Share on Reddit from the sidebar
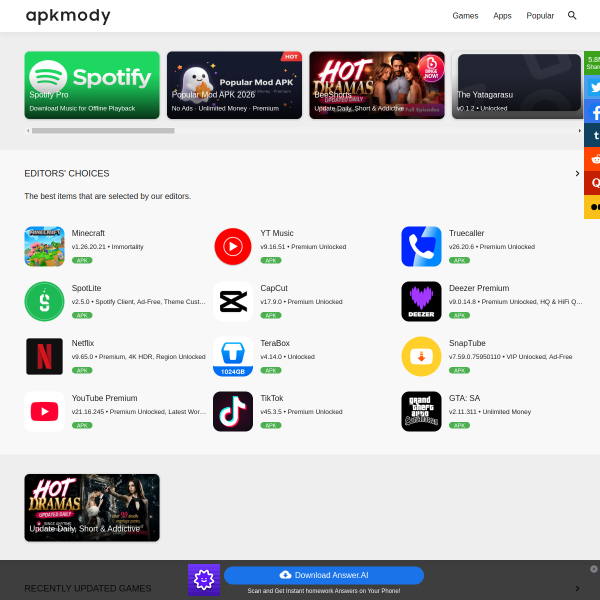 [x=592, y=159]
